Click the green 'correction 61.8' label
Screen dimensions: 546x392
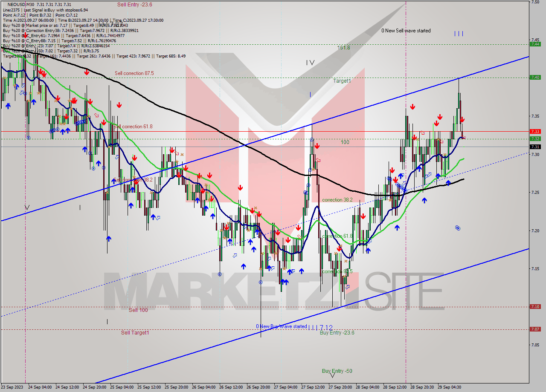point(337,236)
